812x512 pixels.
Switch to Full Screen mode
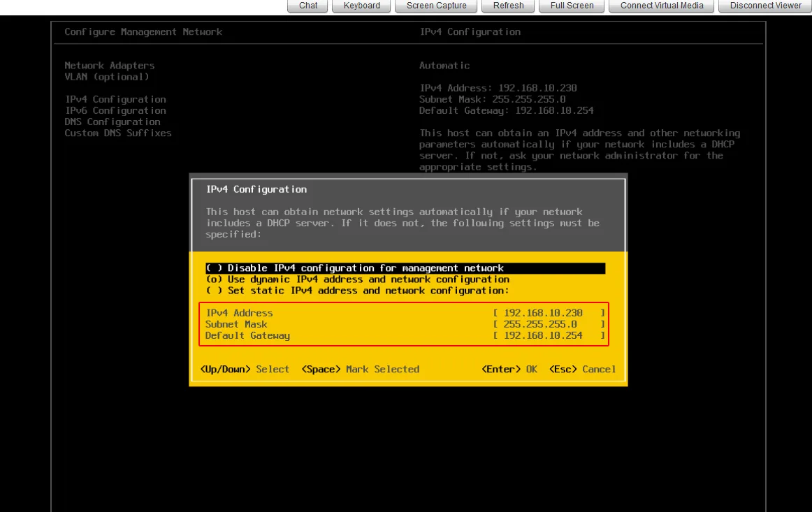pyautogui.click(x=572, y=6)
